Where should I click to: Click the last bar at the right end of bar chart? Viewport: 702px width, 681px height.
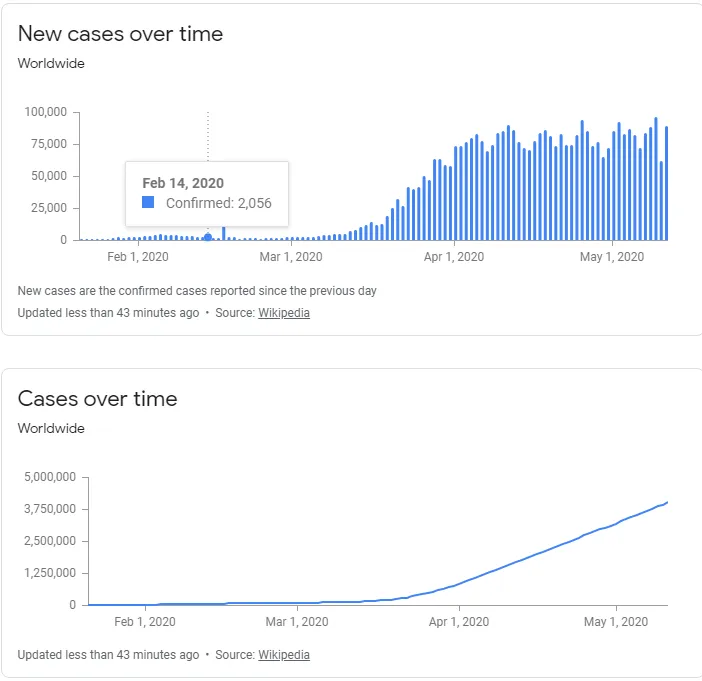667,184
